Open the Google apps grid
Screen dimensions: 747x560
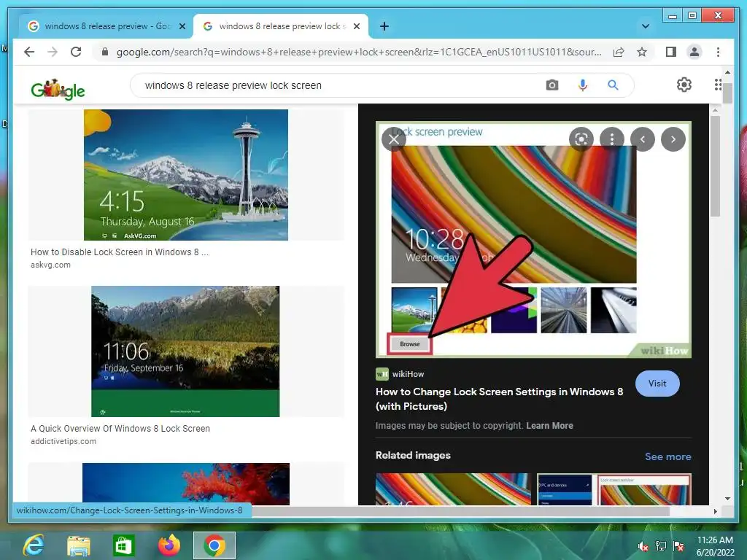pos(718,85)
